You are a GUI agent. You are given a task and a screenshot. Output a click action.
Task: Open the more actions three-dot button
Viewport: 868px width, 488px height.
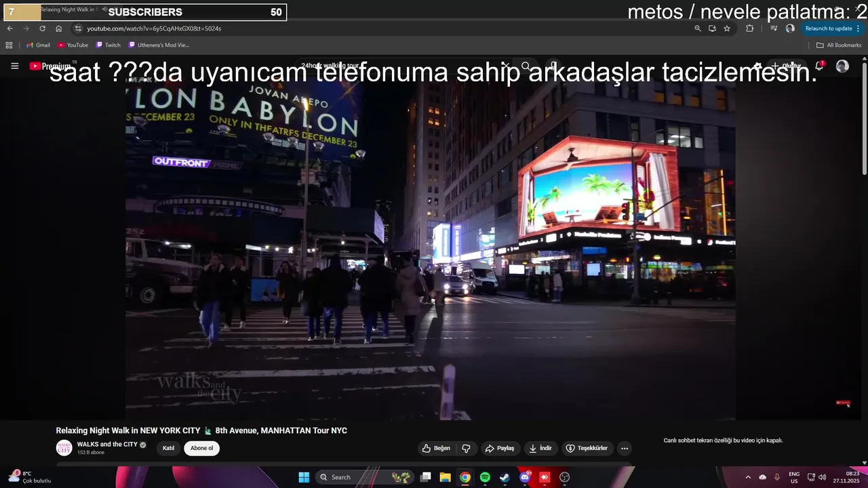[625, 448]
